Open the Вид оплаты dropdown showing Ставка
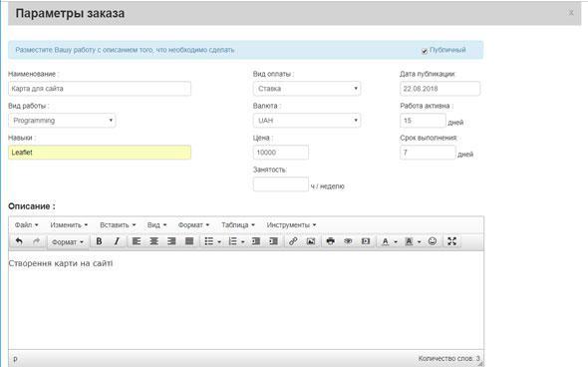This screenshot has width=588, height=367. [307, 89]
